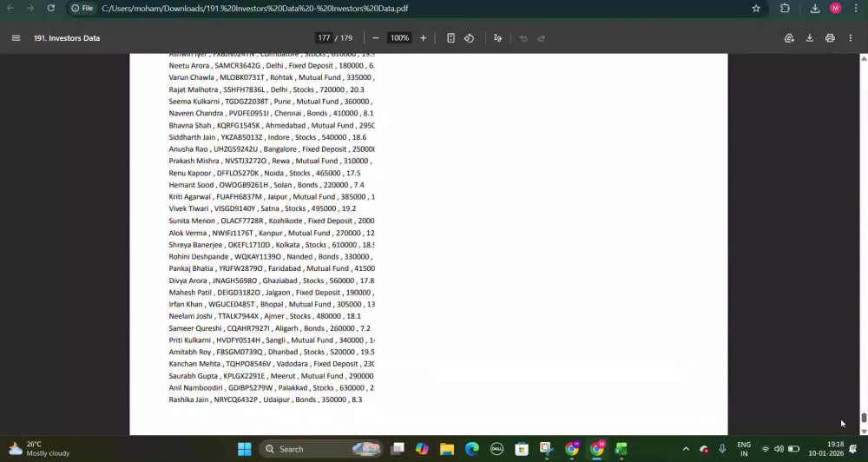
Task: Click the Pankaj Bhatia row text
Action: 272,268
